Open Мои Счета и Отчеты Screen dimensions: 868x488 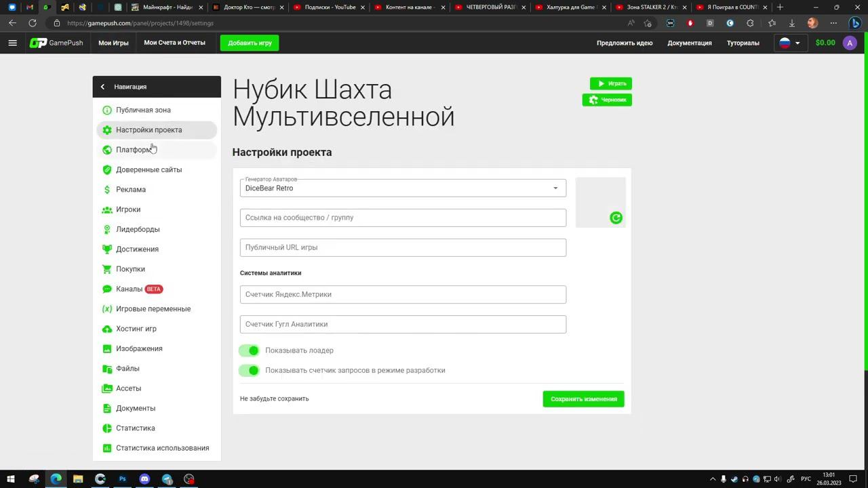[x=174, y=43]
